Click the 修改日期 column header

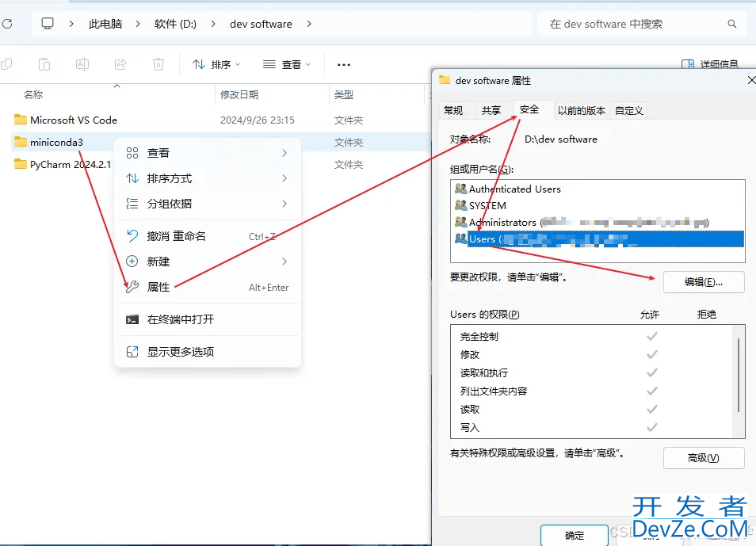239,94
